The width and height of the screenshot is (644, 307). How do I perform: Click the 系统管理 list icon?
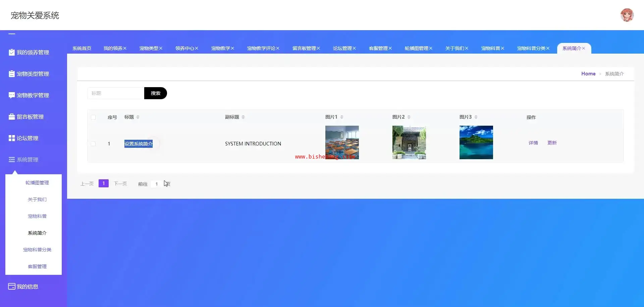(x=12, y=160)
